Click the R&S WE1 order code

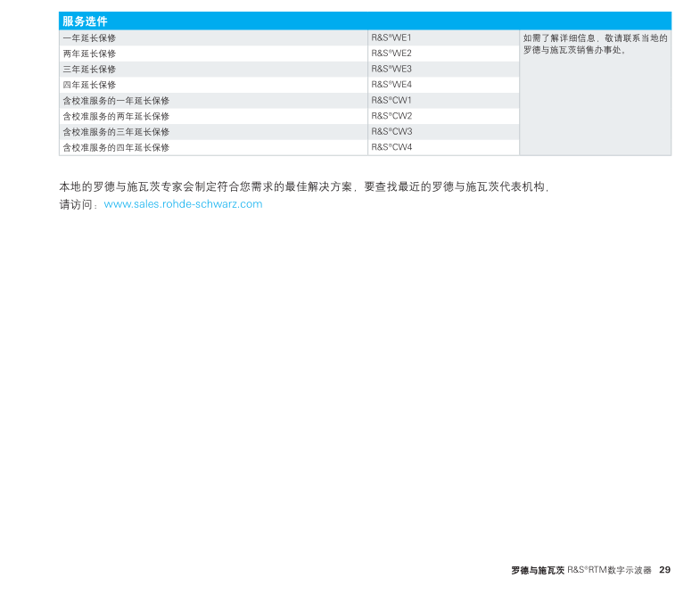(x=391, y=37)
